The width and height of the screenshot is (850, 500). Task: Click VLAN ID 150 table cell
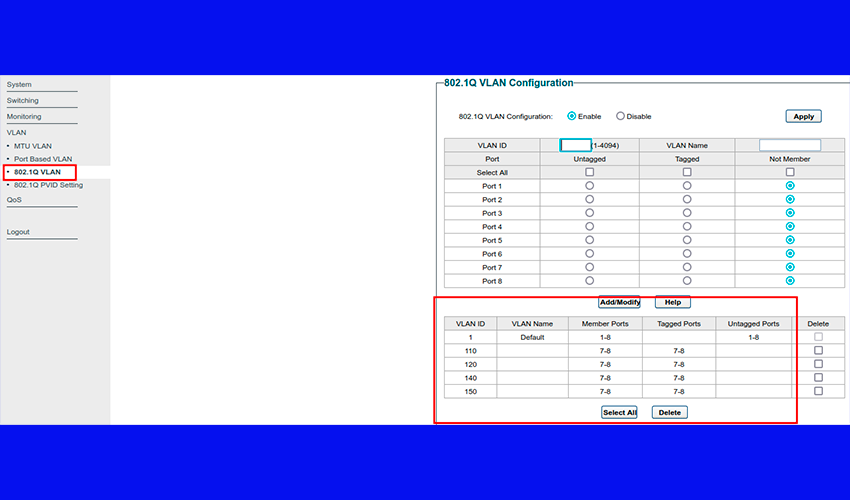[471, 392]
